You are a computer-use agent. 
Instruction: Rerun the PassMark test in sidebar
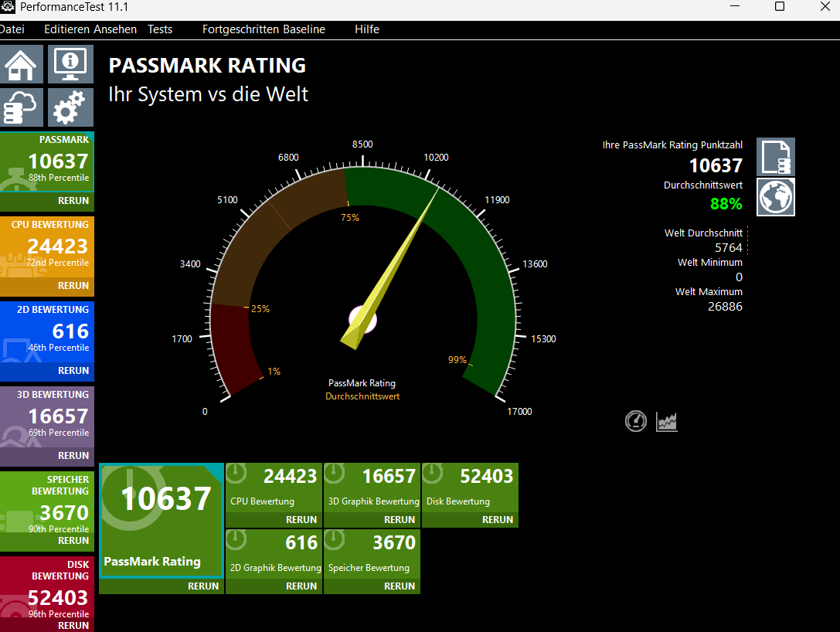[73, 201]
